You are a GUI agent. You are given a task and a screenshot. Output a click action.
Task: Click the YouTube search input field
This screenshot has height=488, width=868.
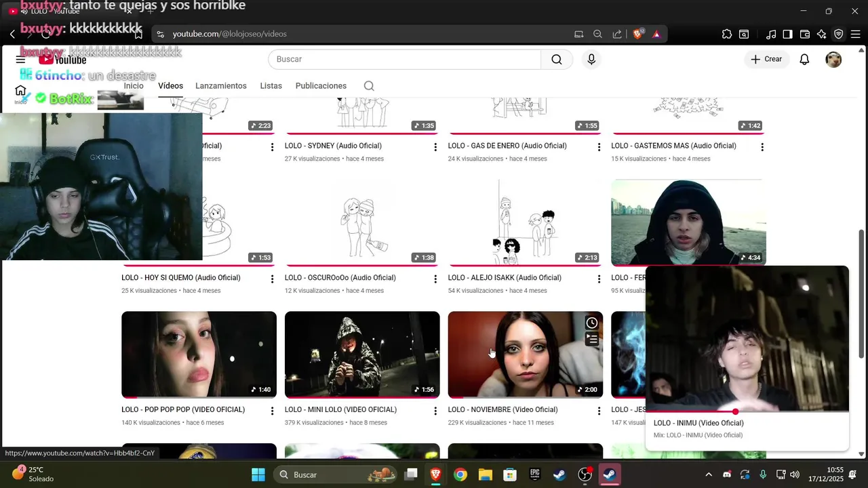tap(405, 60)
